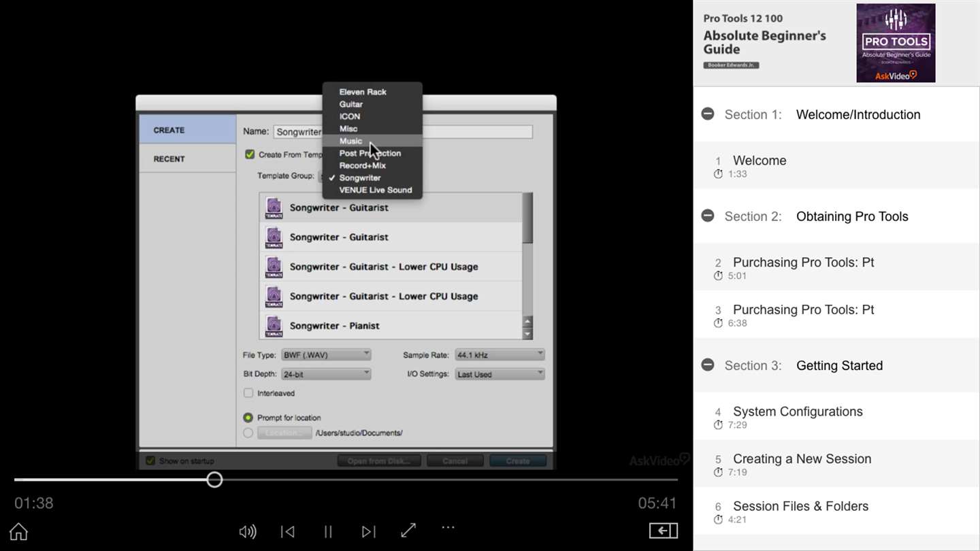Image resolution: width=980 pixels, height=551 pixels.
Task: Click the Songwriter - Pianist template icon
Action: point(274,326)
